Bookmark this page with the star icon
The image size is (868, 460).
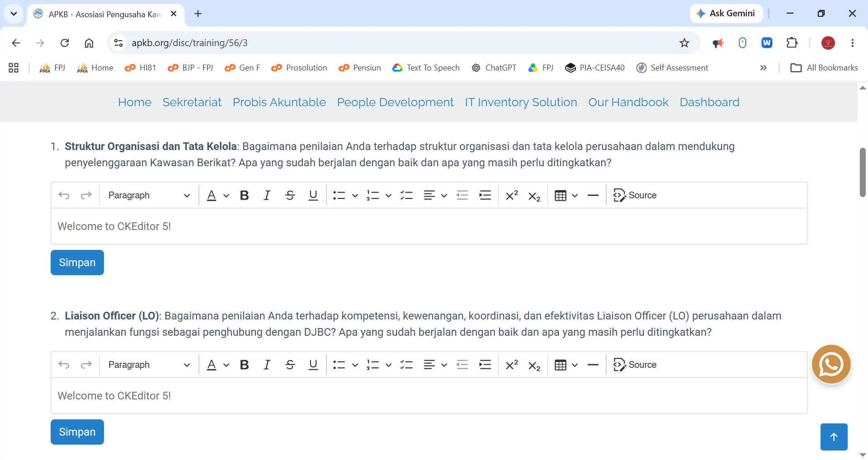[684, 43]
